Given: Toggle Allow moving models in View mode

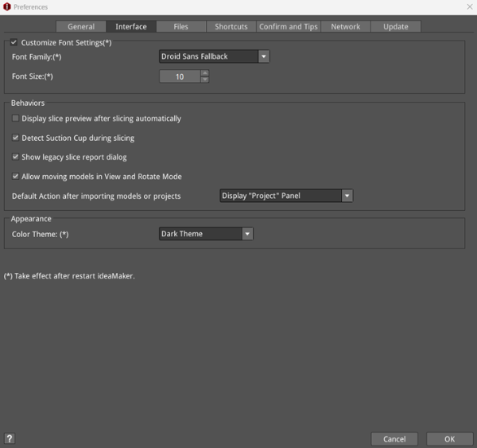Looking at the screenshot, I should click(x=16, y=177).
